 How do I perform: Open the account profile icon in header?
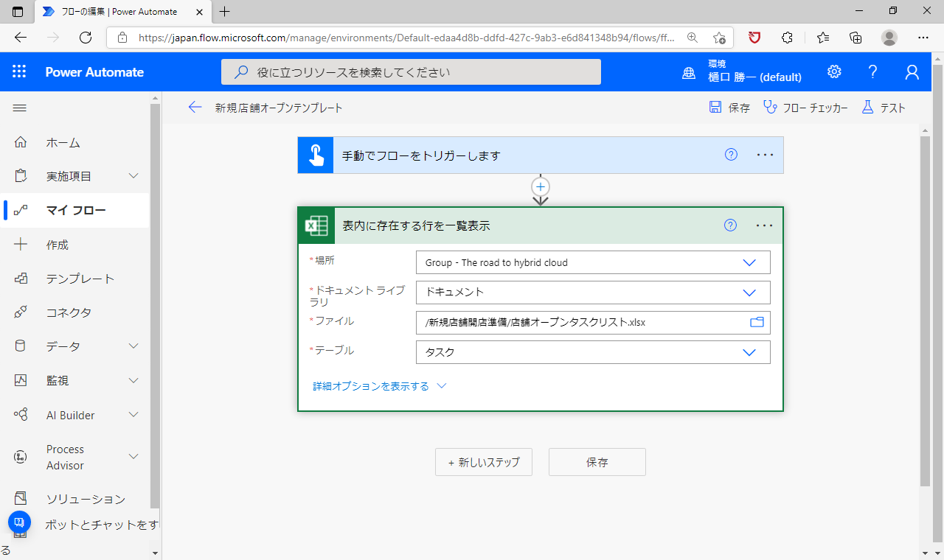912,71
